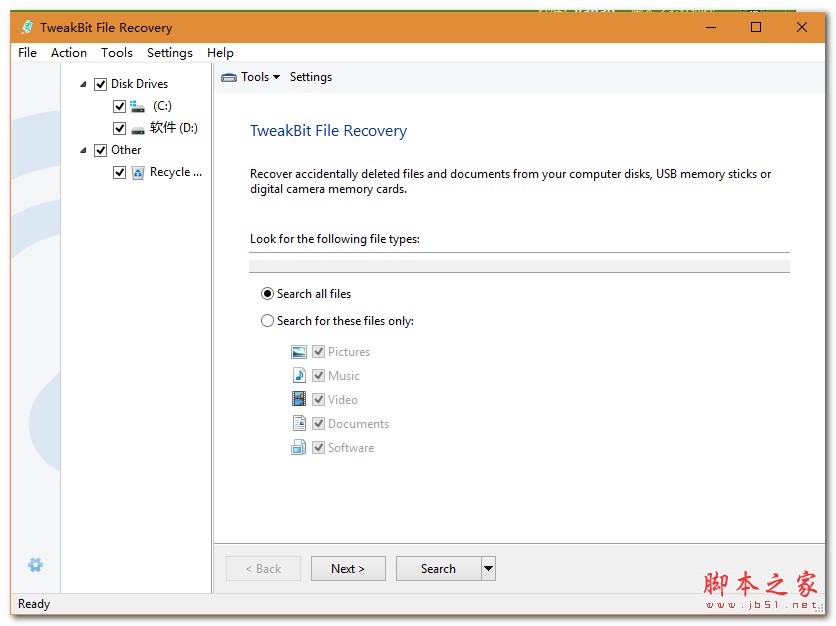Click the Next button
This screenshot has height=626, width=836.
tap(348, 568)
